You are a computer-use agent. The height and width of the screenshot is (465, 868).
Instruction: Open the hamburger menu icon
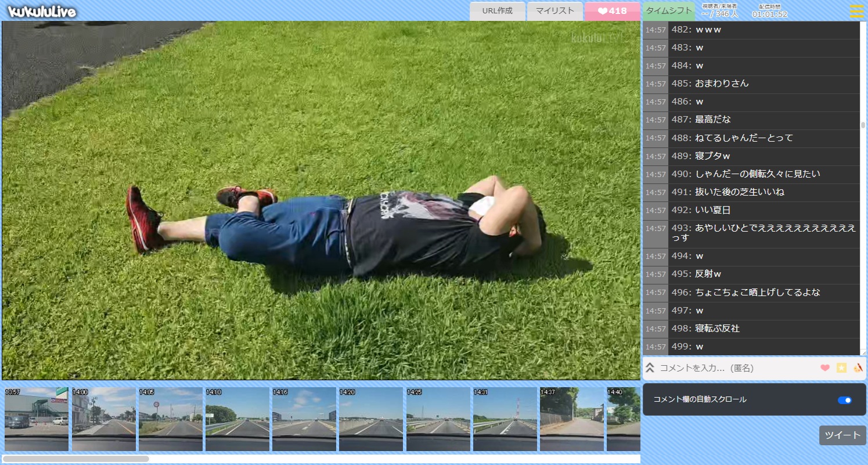pyautogui.click(x=856, y=11)
